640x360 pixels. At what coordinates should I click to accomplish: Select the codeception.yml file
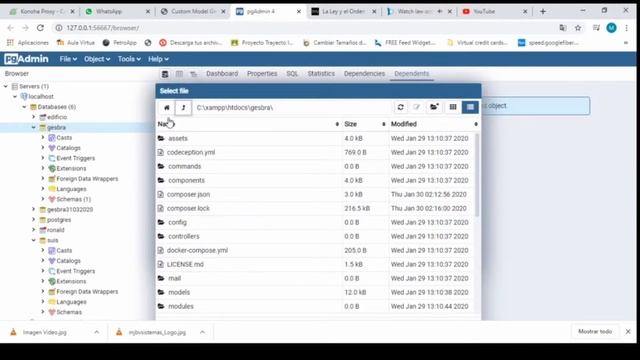[191, 152]
